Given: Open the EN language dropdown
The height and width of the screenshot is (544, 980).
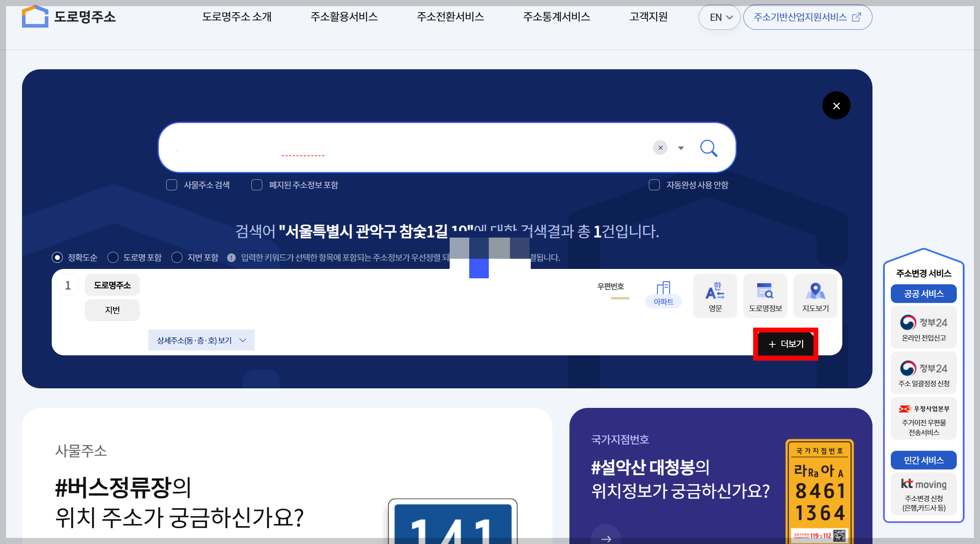Looking at the screenshot, I should coord(719,17).
